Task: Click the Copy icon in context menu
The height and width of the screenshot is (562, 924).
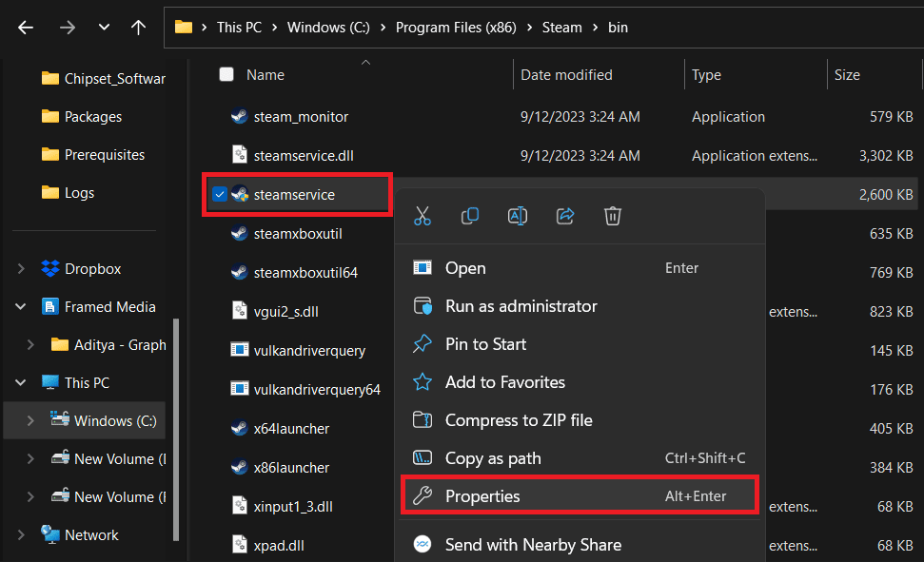Action: (x=470, y=216)
